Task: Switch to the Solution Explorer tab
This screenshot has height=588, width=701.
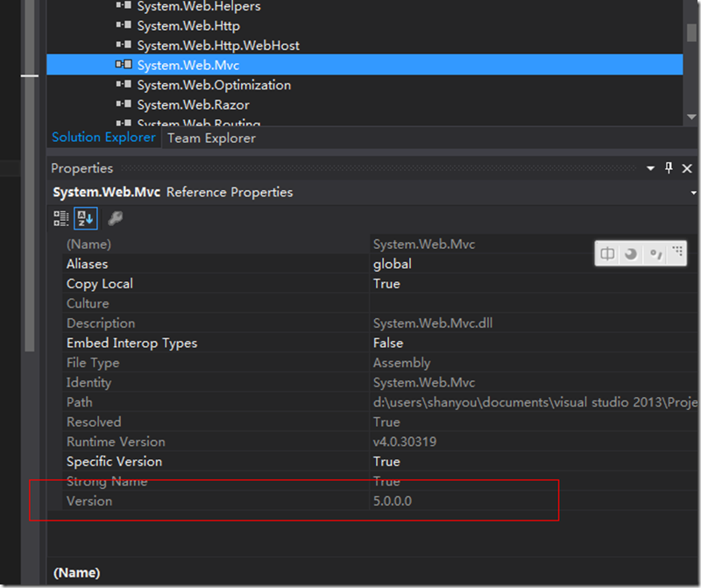Action: click(103, 138)
